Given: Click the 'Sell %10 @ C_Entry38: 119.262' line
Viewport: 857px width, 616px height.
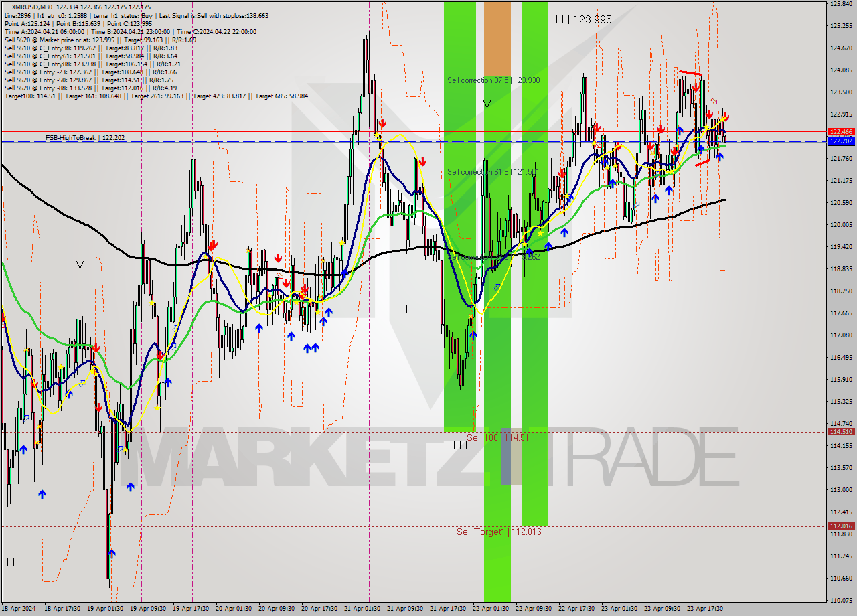Looking at the screenshot, I should 90,48.
